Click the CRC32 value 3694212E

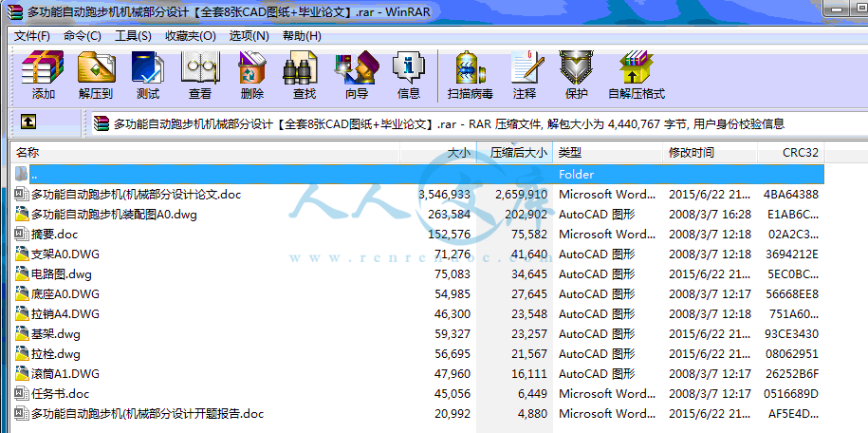pyautogui.click(x=791, y=254)
